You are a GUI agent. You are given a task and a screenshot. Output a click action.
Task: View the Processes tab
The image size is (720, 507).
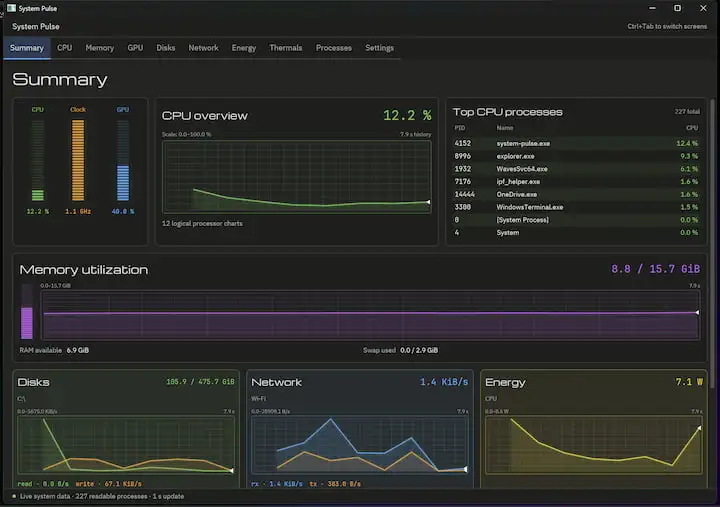(333, 48)
